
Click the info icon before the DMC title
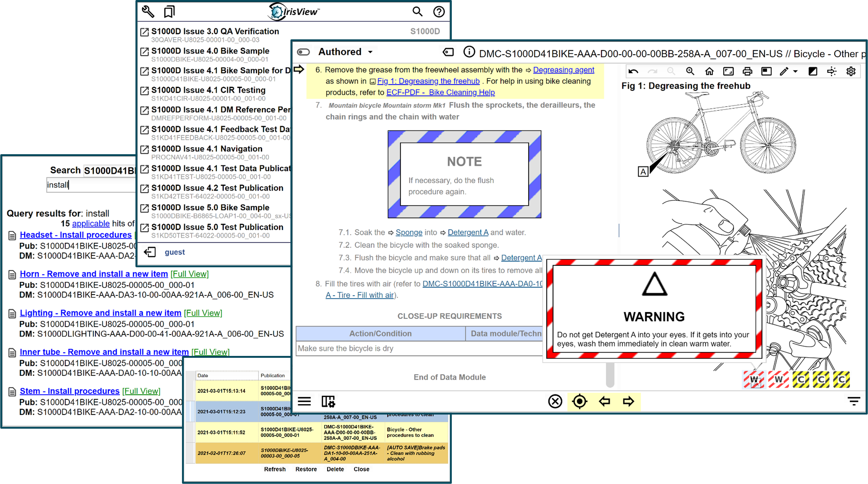click(469, 52)
